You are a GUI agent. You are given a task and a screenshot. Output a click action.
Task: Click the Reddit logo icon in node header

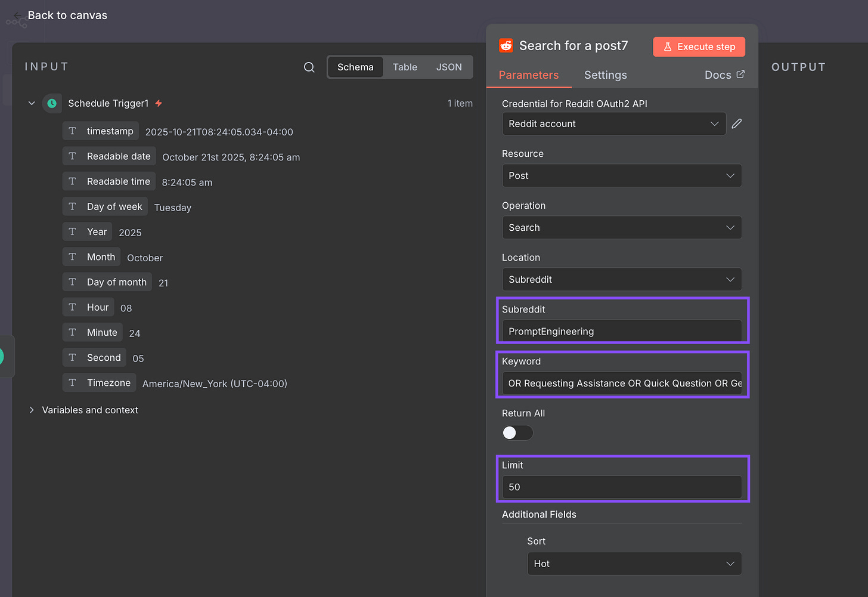506,46
